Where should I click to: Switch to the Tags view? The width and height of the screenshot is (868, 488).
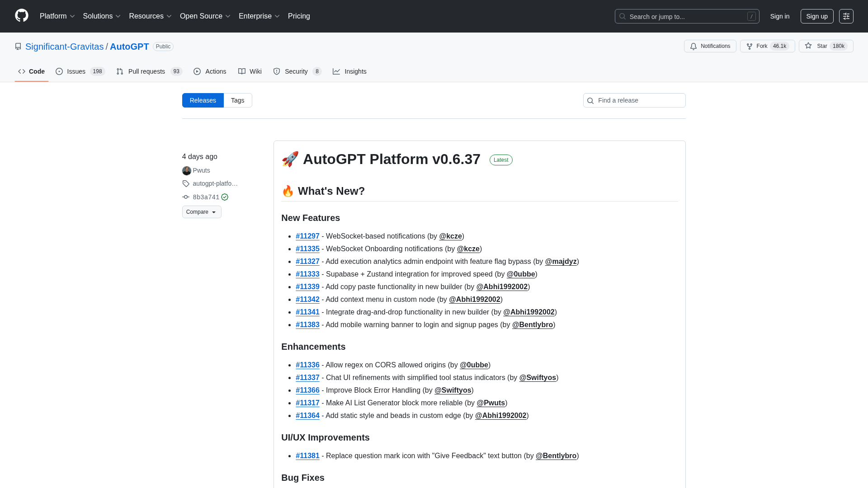[237, 100]
